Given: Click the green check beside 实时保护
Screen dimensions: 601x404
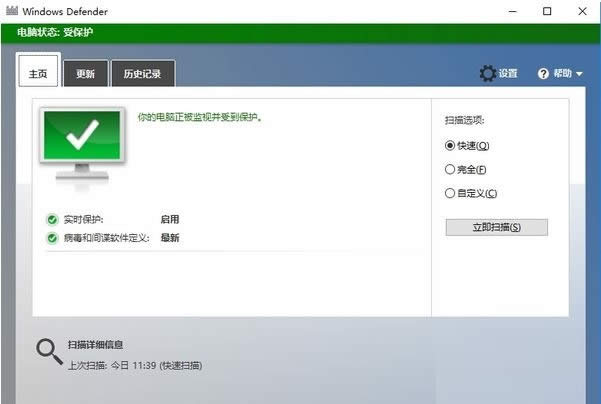Looking at the screenshot, I should tap(52, 219).
